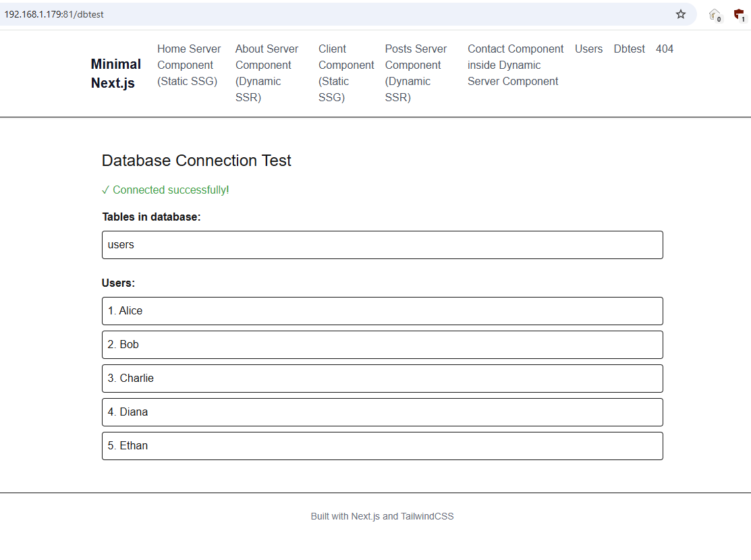This screenshot has height=560, width=751.
Task: Open the 404 nav link
Action: (x=665, y=49)
